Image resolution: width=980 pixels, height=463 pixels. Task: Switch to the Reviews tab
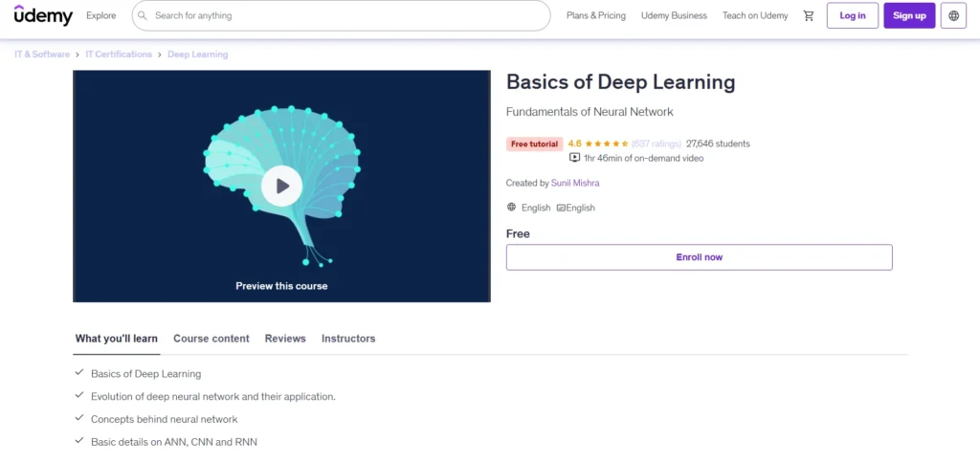pos(285,339)
